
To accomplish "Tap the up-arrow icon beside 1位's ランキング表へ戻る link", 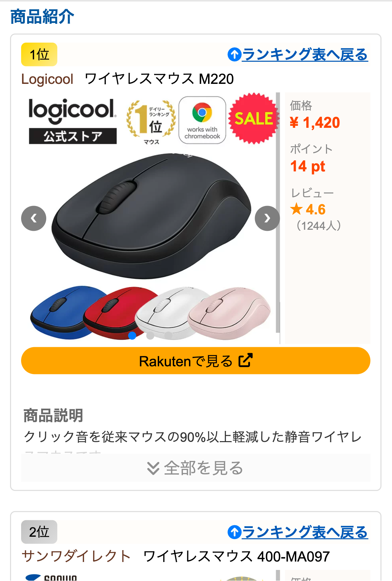I will point(235,54).
